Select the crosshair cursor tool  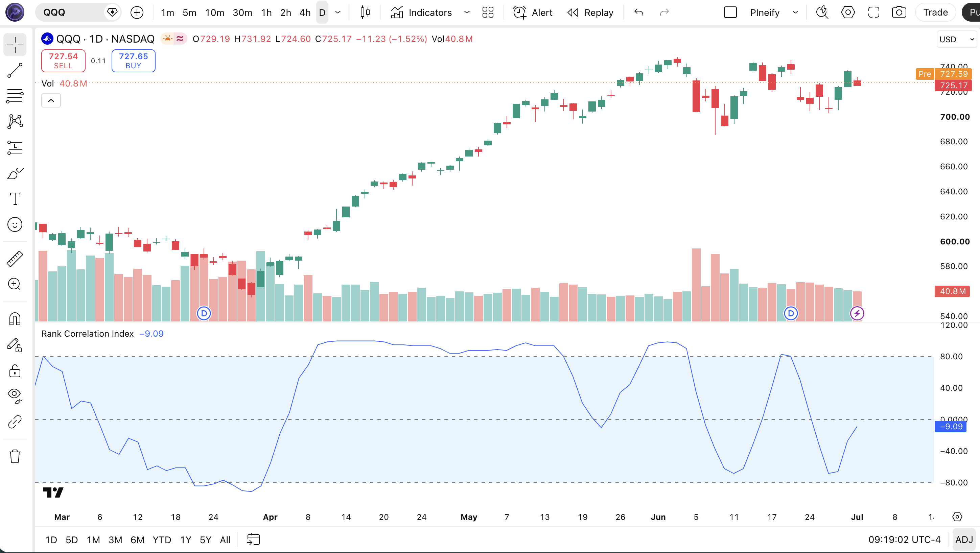15,45
